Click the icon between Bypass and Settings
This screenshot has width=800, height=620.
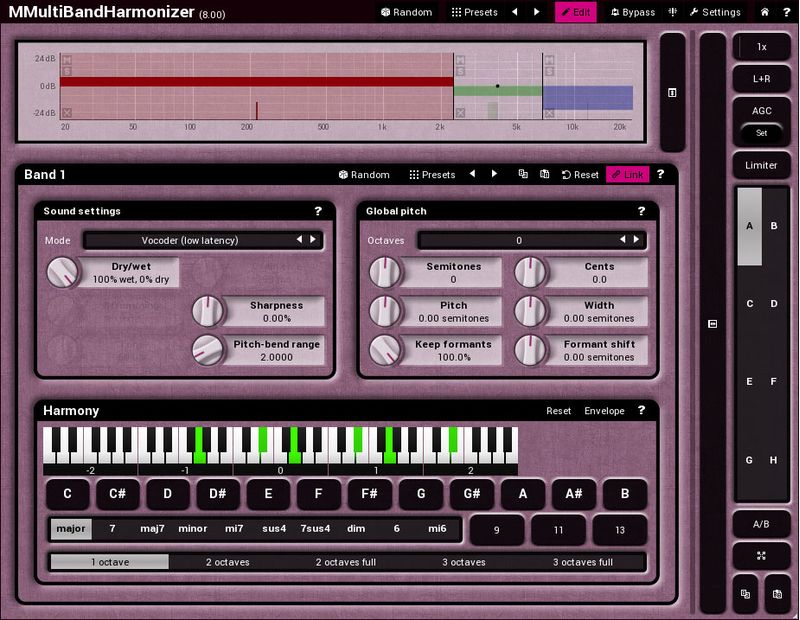[672, 12]
